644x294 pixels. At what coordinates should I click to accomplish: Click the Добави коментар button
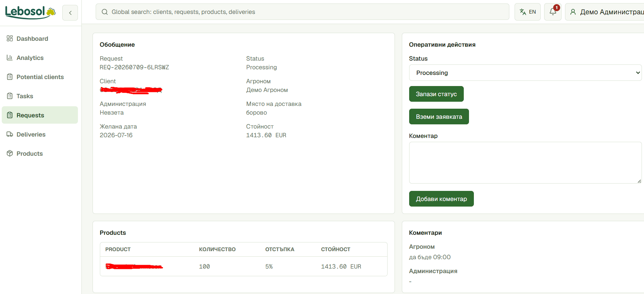tap(442, 199)
